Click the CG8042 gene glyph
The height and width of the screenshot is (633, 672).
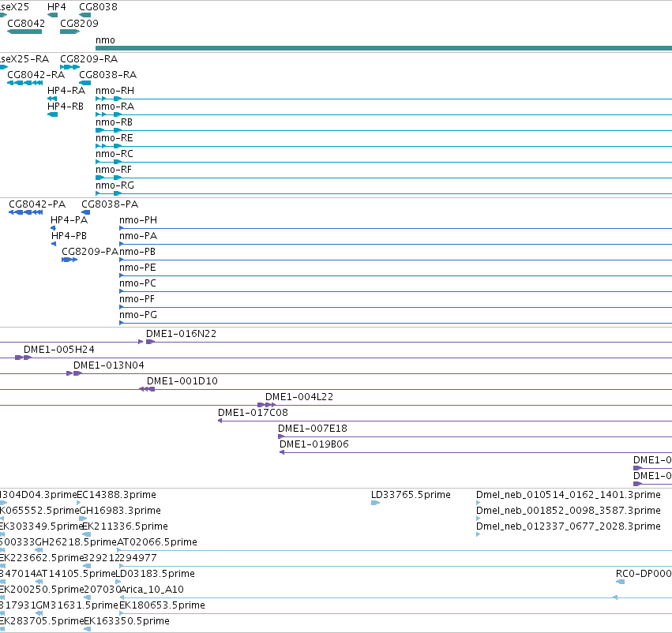click(24, 32)
